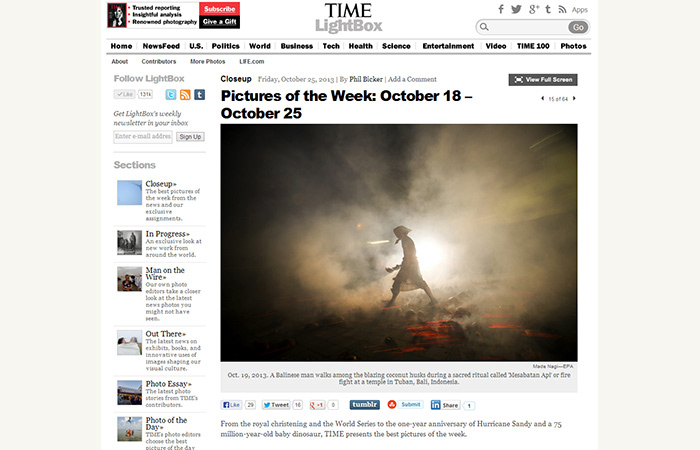Click the red Subscribe button

tap(219, 9)
